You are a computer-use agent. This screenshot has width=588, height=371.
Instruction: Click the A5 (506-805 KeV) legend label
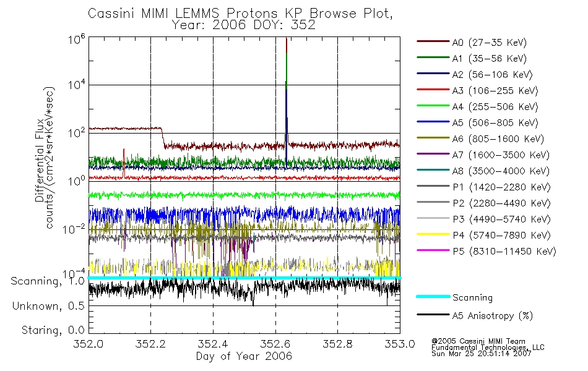point(495,123)
